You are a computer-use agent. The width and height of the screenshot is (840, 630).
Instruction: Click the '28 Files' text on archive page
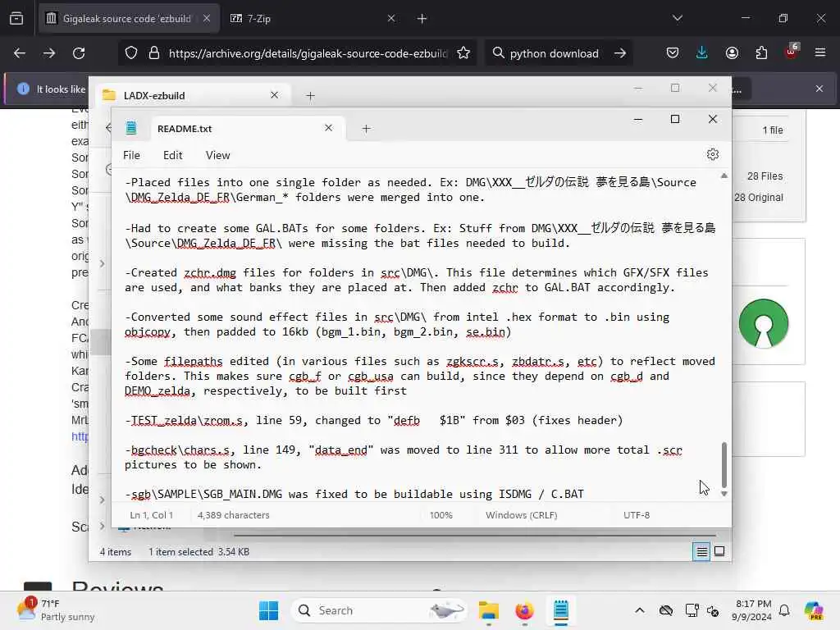tap(765, 176)
